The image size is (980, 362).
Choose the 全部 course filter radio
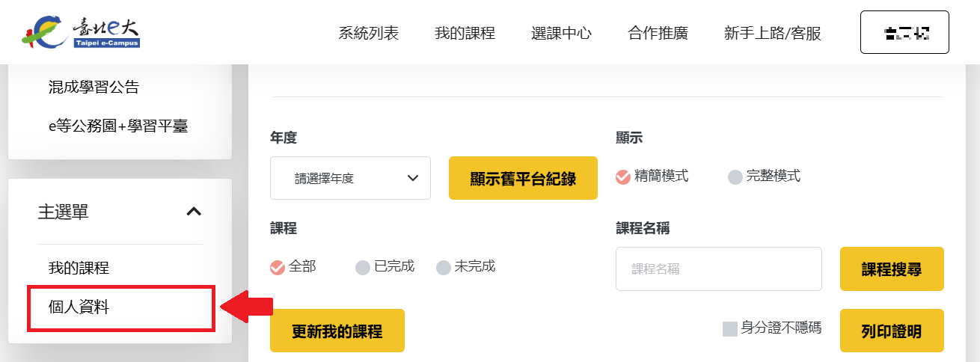[x=278, y=267]
